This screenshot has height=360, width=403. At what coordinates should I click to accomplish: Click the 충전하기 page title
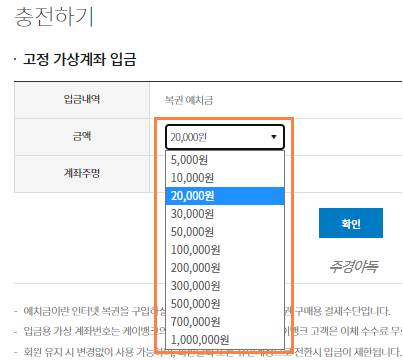tap(54, 17)
